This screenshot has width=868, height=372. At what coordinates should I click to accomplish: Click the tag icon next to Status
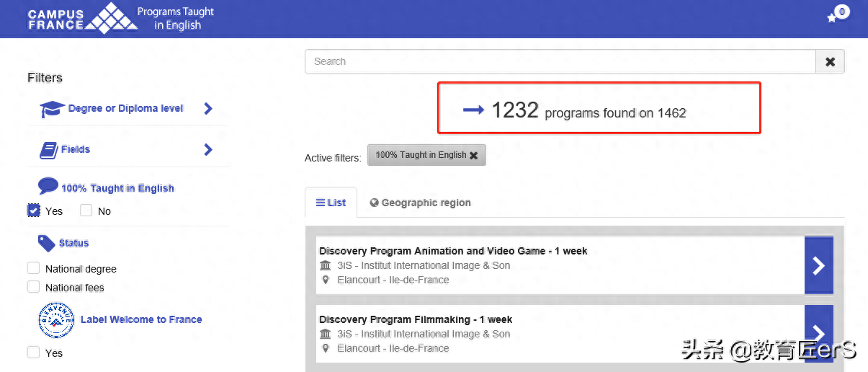[x=47, y=244]
